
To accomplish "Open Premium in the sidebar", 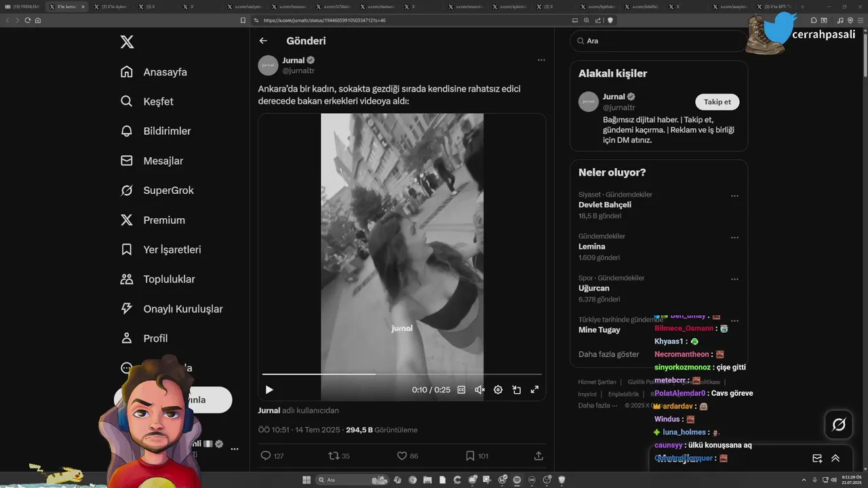I will coord(153,220).
